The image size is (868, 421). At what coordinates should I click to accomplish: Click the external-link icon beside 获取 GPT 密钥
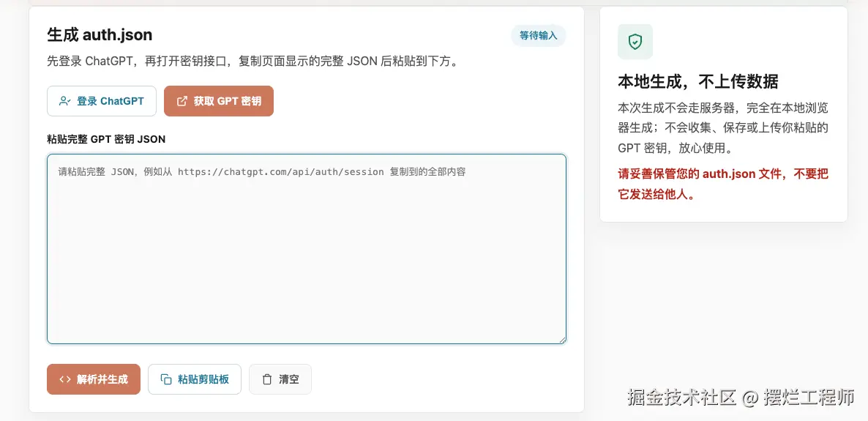pyautogui.click(x=182, y=101)
